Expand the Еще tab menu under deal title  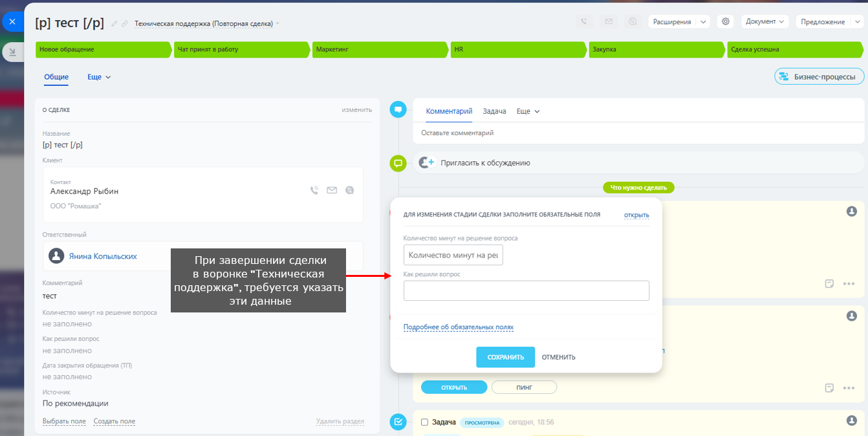(x=99, y=77)
